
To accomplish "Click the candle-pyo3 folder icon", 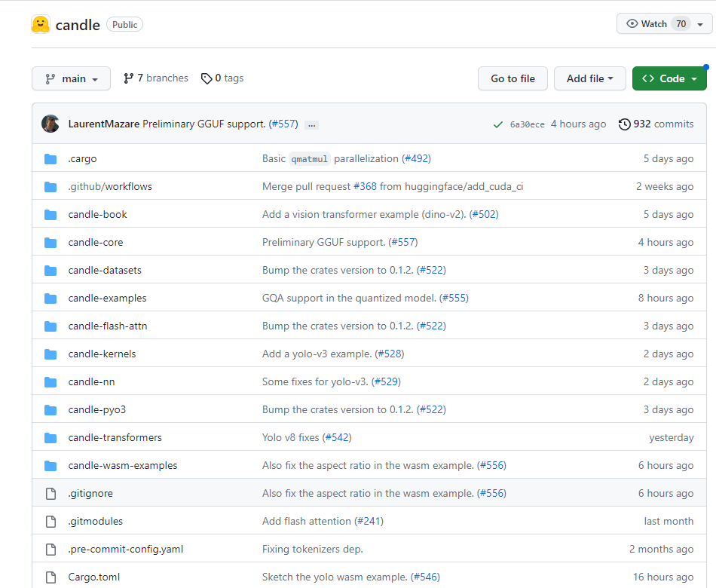I will [x=50, y=410].
